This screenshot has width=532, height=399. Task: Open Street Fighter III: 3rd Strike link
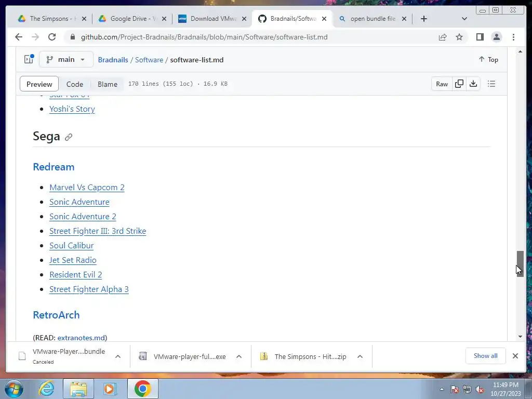98,231
